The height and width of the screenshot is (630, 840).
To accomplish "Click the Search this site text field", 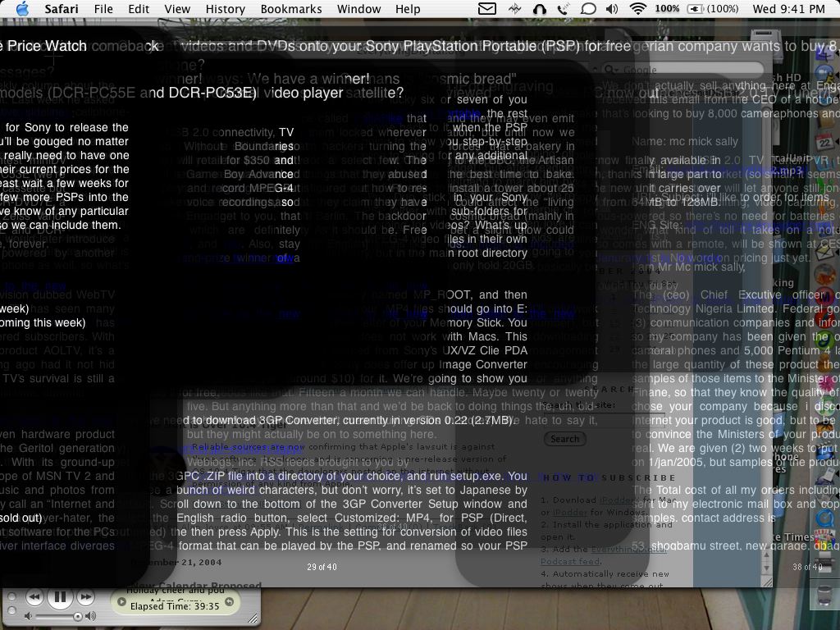I will click(x=603, y=420).
